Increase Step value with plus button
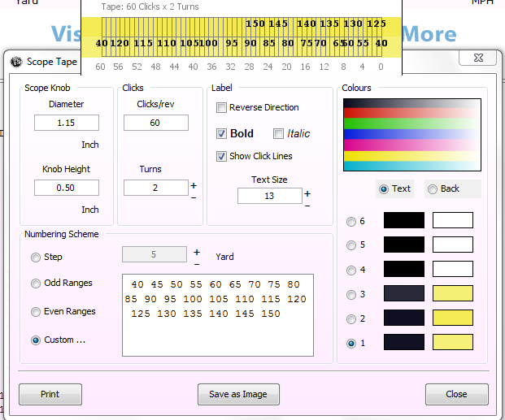The height and width of the screenshot is (420, 505). 197,253
